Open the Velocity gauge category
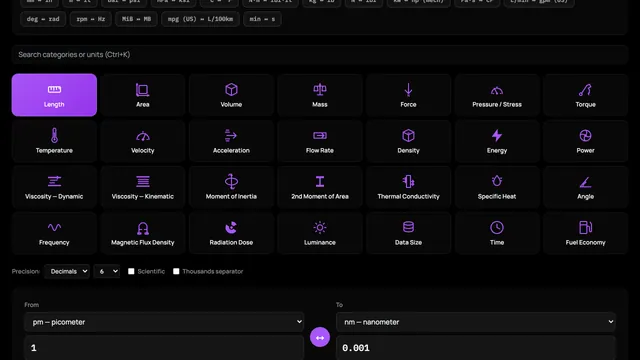Screen dimensions: 640x360 pos(142,141)
